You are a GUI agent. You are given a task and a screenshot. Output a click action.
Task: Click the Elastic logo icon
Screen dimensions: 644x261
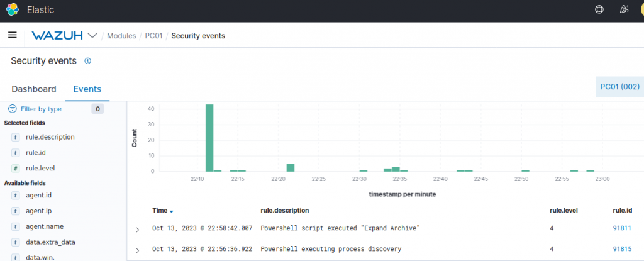click(13, 9)
